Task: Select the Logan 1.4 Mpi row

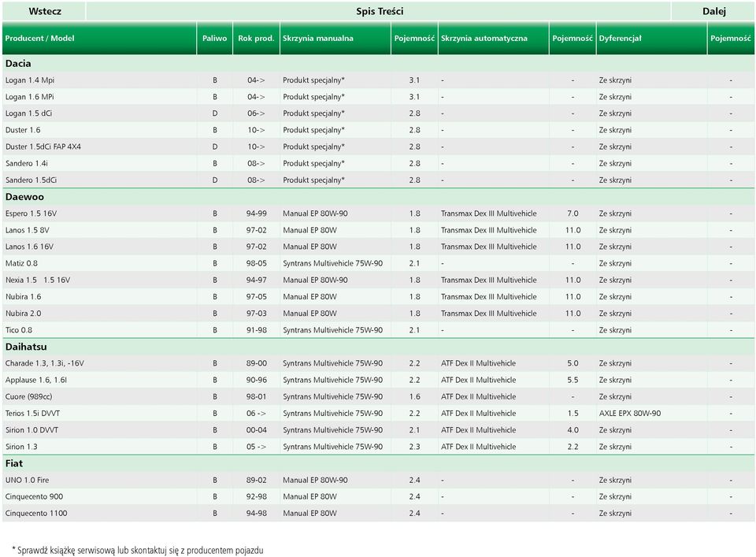Action: [379, 80]
